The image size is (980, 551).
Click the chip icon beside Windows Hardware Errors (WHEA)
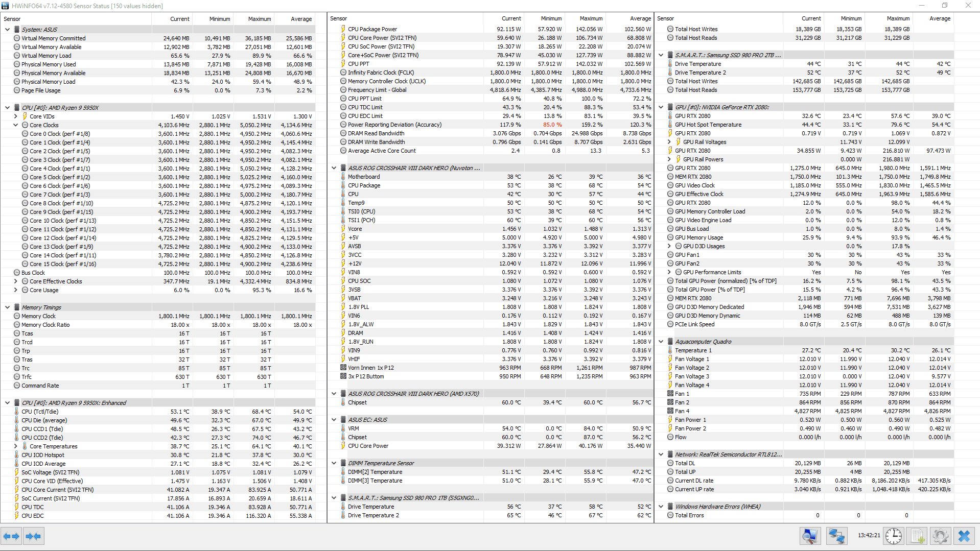click(x=670, y=507)
